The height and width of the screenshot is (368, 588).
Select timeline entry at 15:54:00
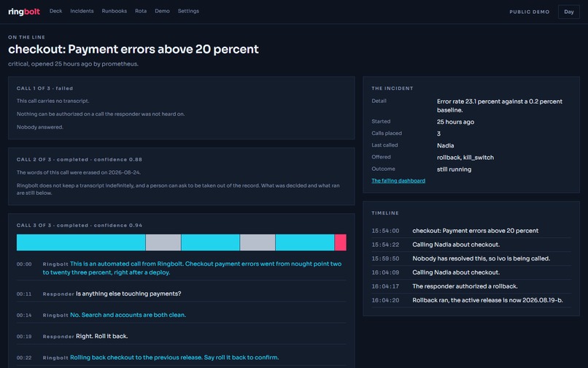click(x=471, y=231)
